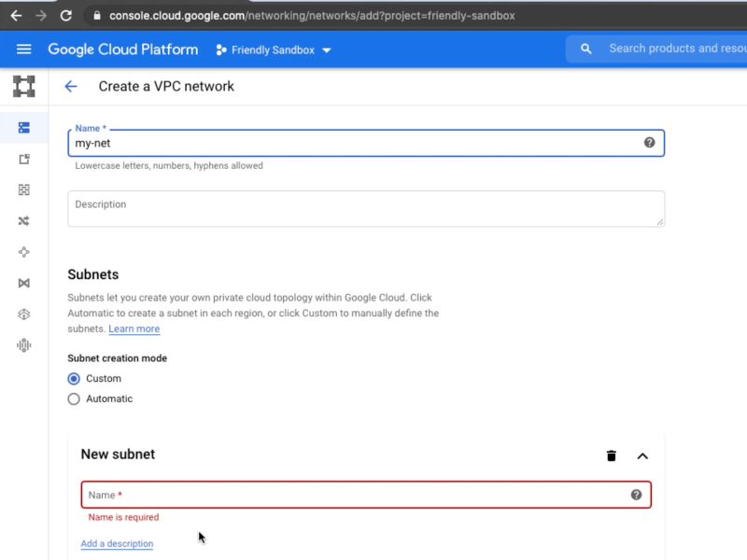This screenshot has width=747, height=560.
Task: Open the Packet mirroring sidebar icon
Action: tap(24, 345)
